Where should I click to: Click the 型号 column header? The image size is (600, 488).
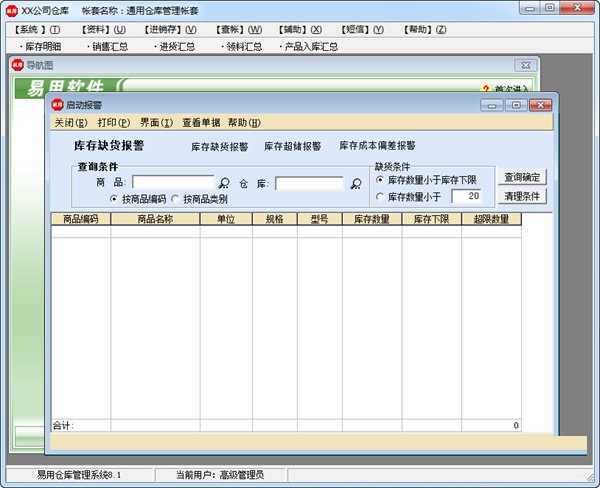pyautogui.click(x=320, y=219)
